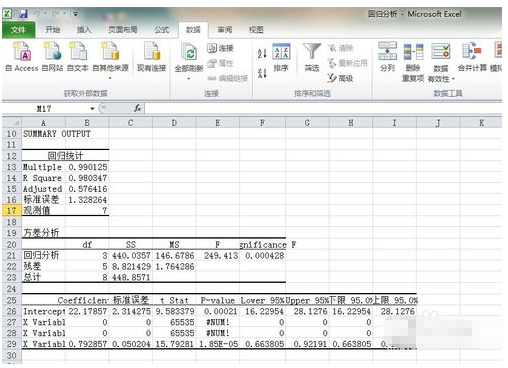Expand the Name Box dropdown arrow

pyautogui.click(x=92, y=109)
